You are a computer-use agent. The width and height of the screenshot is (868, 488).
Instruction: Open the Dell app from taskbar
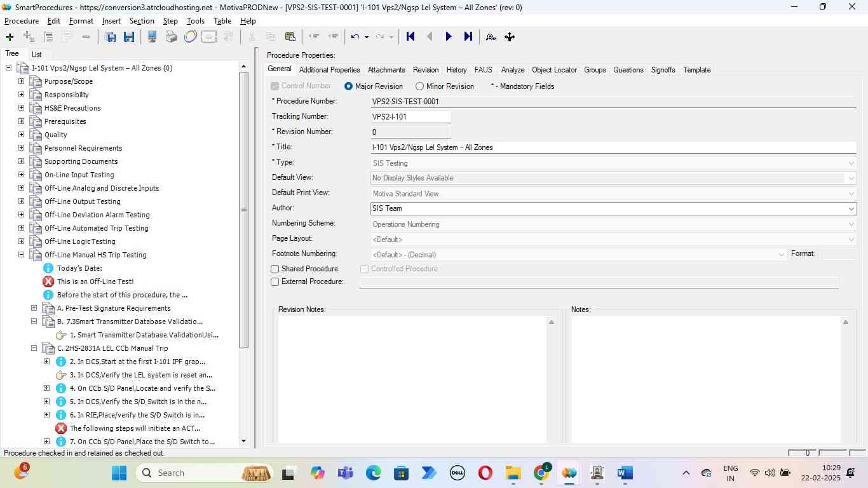457,473
